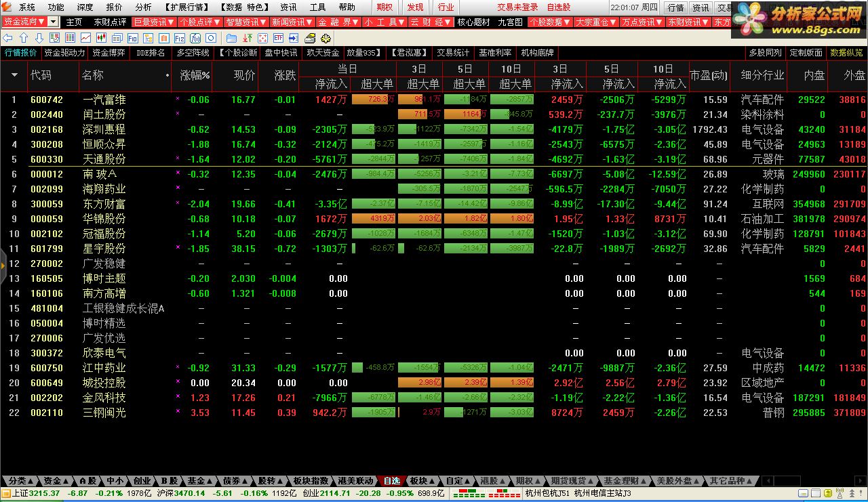This screenshot has height=502, width=868.
Task: Click the F12 toolbar icon
Action: [x=180, y=38]
